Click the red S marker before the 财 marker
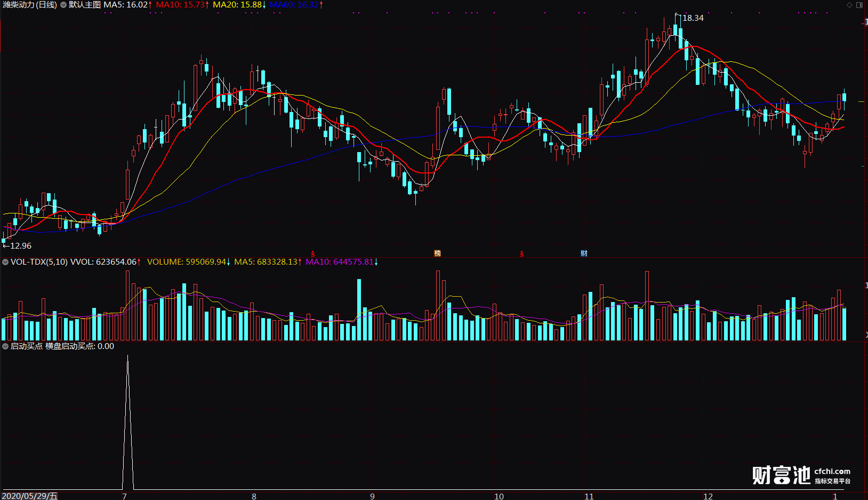The width and height of the screenshot is (868, 500). point(522,254)
